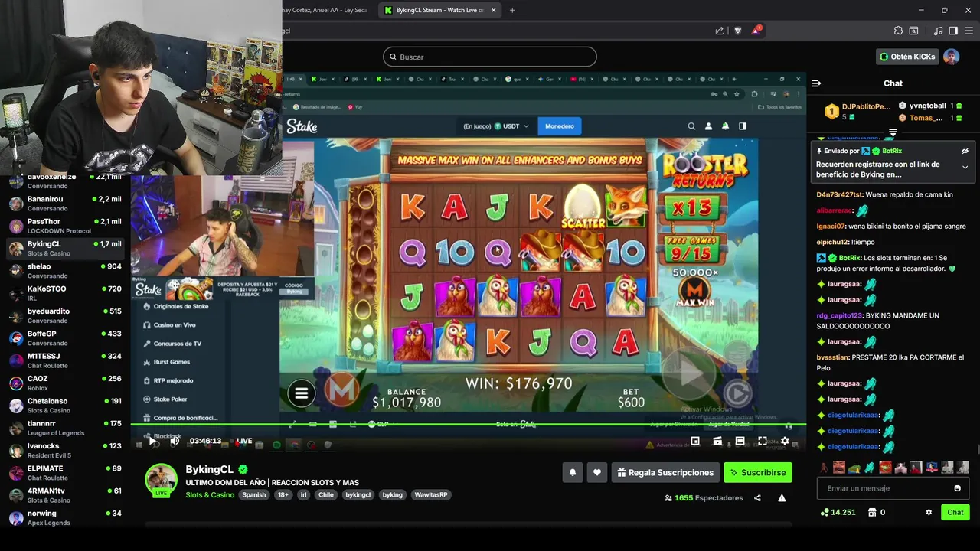Open Chetalonso channel in sidebar
The height and width of the screenshot is (551, 980).
[x=65, y=406]
